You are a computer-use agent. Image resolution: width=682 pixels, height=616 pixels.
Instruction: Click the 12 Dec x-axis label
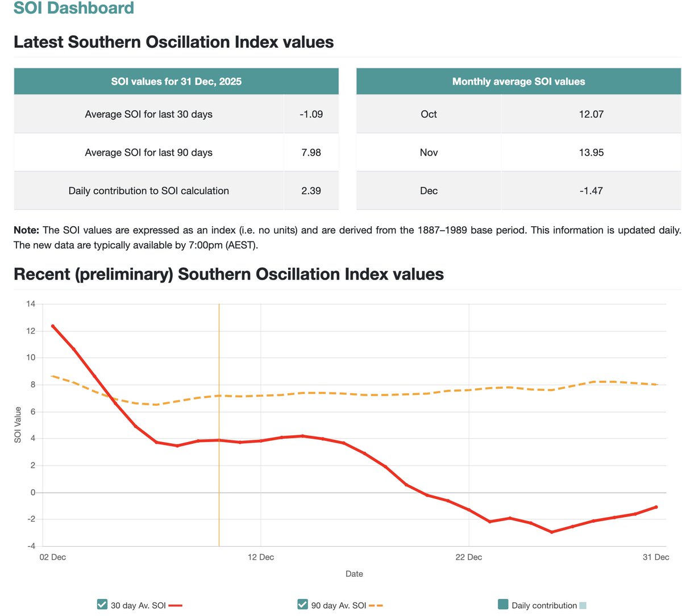[x=261, y=557]
